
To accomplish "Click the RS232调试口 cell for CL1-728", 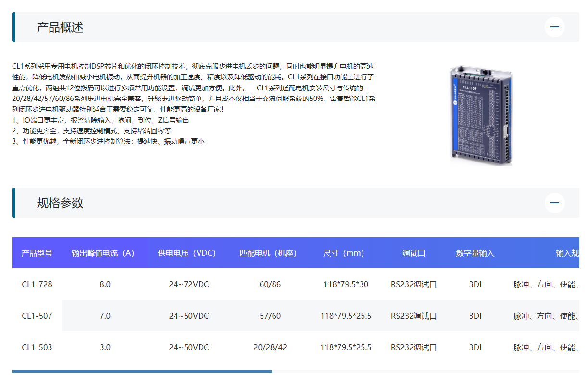I will [x=414, y=284].
